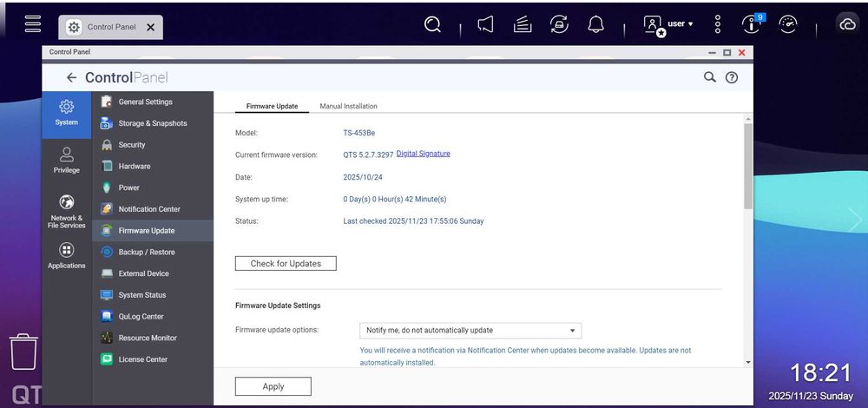Select Network & File Services category

[67, 212]
